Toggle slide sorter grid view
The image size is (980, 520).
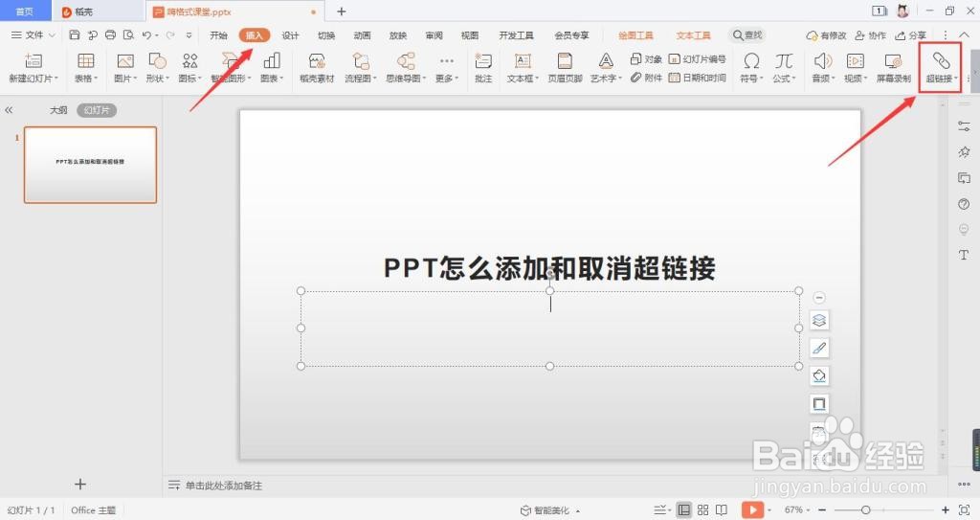coord(703,510)
